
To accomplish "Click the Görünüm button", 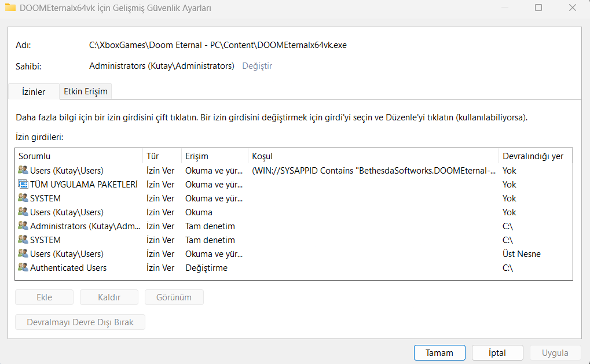I will tap(174, 297).
